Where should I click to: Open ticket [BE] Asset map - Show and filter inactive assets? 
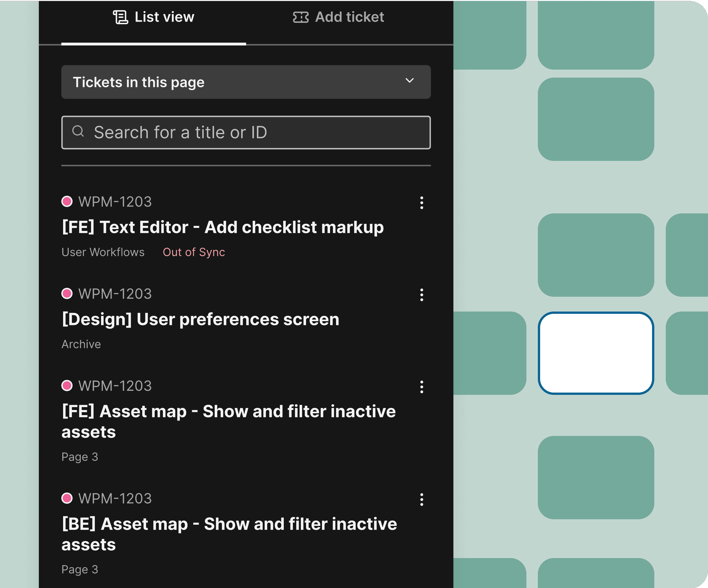coord(229,534)
